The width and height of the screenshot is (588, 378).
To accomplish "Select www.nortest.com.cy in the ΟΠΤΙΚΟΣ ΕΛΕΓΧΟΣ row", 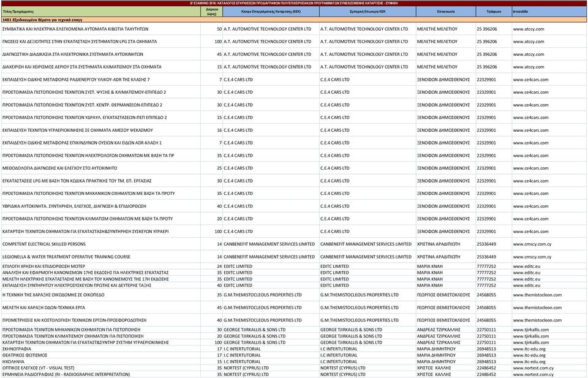I will tap(533, 368).
